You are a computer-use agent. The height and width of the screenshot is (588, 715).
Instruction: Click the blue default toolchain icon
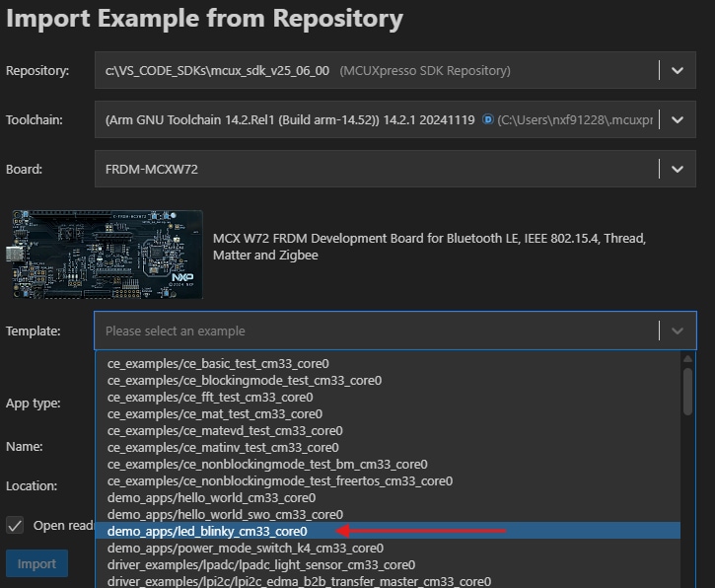[x=488, y=119]
